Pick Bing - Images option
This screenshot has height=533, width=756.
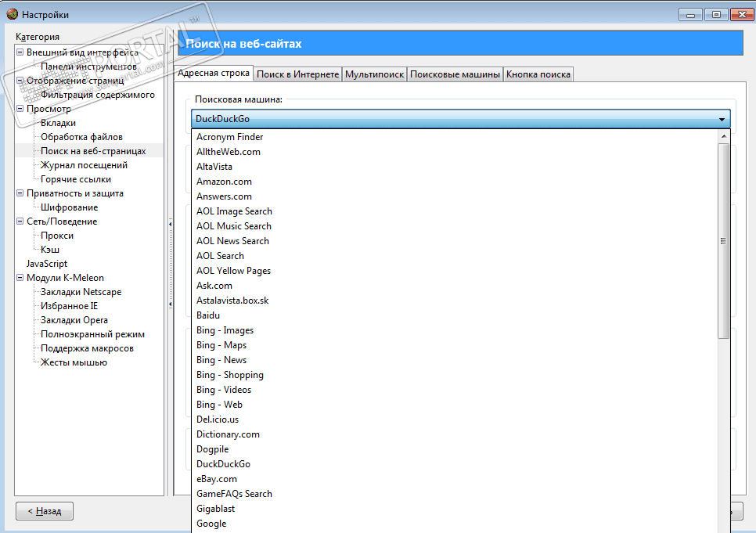[x=455, y=330]
